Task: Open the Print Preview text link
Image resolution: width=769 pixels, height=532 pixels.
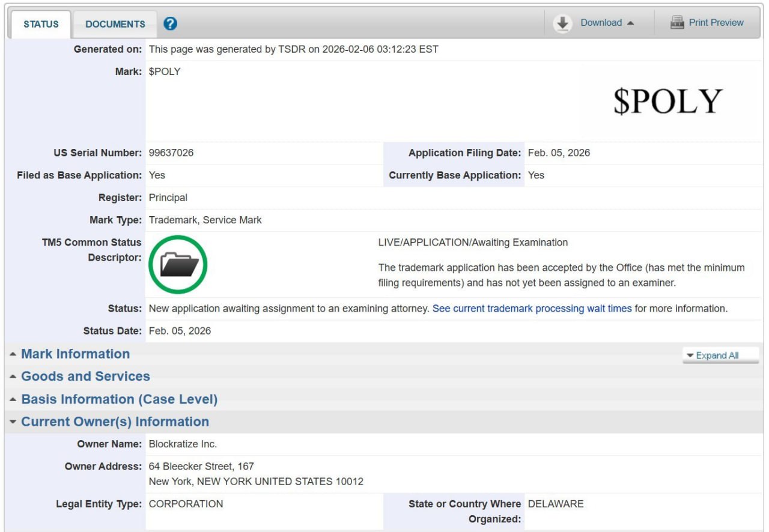Action: pyautogui.click(x=716, y=23)
